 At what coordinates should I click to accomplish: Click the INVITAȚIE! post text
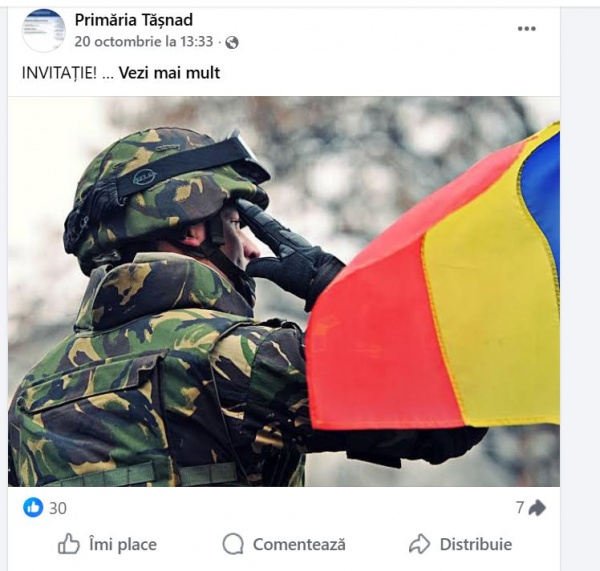point(59,73)
